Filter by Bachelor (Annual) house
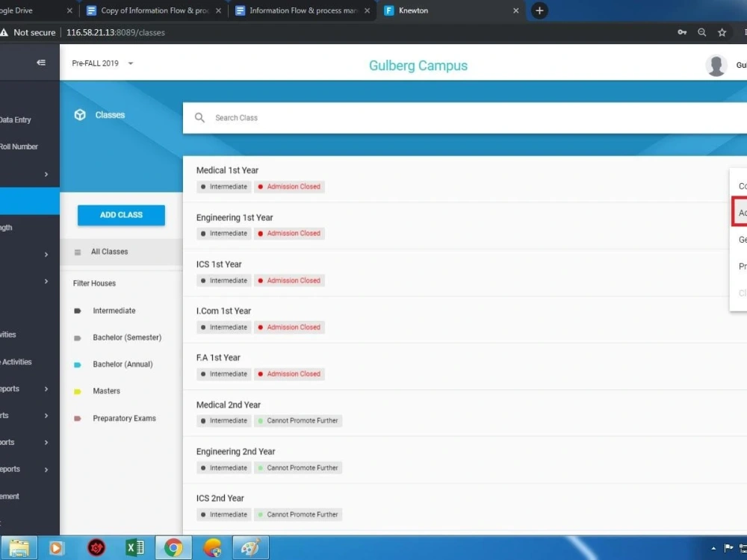The image size is (747, 560). tap(123, 364)
